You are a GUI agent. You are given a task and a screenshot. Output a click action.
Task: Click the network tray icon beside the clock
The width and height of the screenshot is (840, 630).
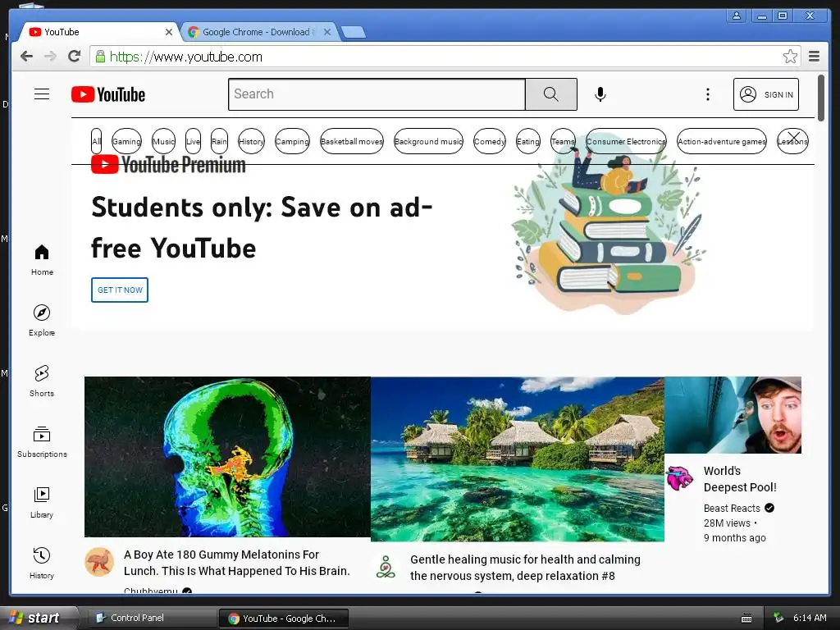(x=778, y=618)
